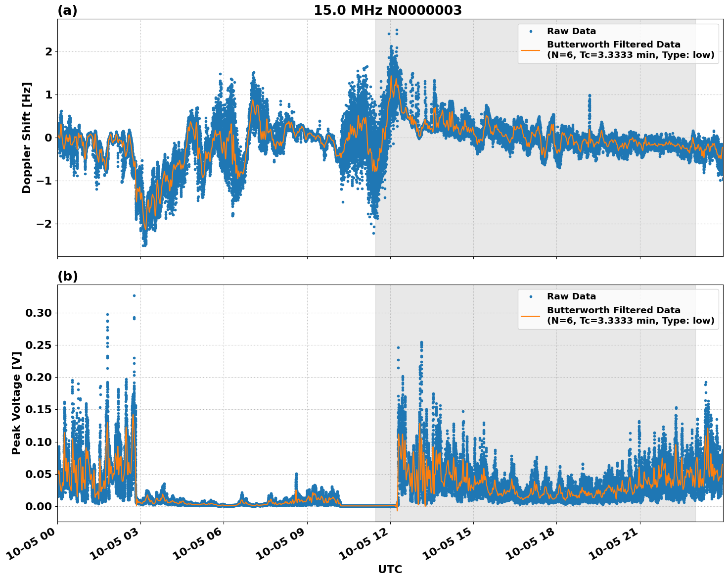Viewport: 728px width, 580px height.
Task: Click the '(b)' panel label
Action: coord(67,276)
